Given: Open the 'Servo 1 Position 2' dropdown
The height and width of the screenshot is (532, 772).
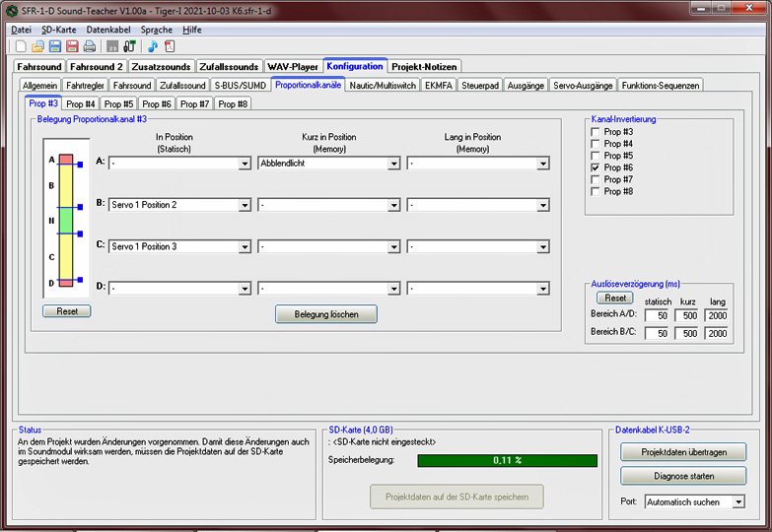Looking at the screenshot, I should coord(245,205).
